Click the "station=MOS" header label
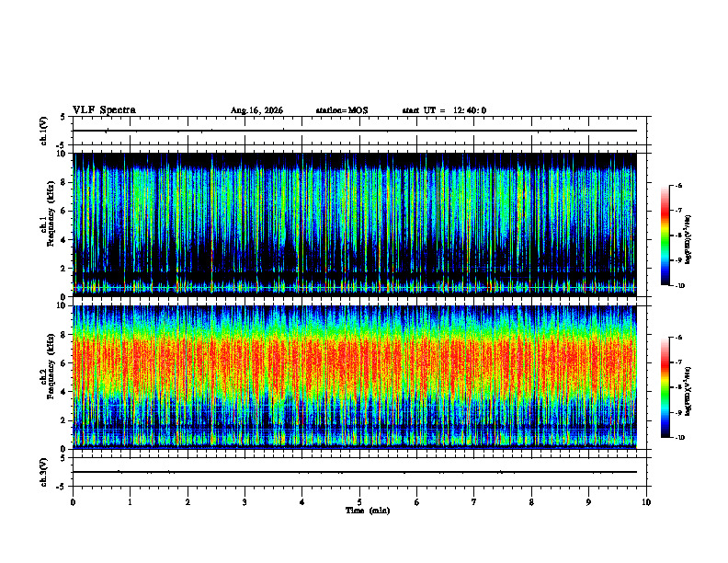The width and height of the screenshot is (728, 563). pos(342,110)
